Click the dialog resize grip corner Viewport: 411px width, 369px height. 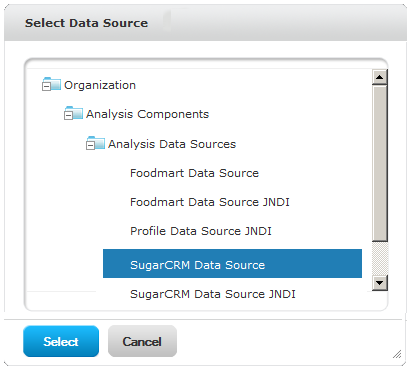coord(397,354)
